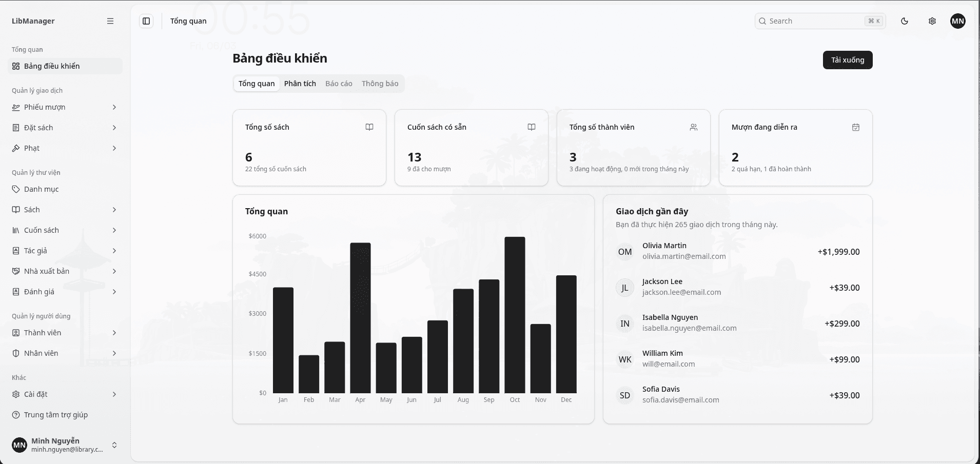Click the Cài đặt gear icon in sidebar
The width and height of the screenshot is (980, 464).
[16, 394]
